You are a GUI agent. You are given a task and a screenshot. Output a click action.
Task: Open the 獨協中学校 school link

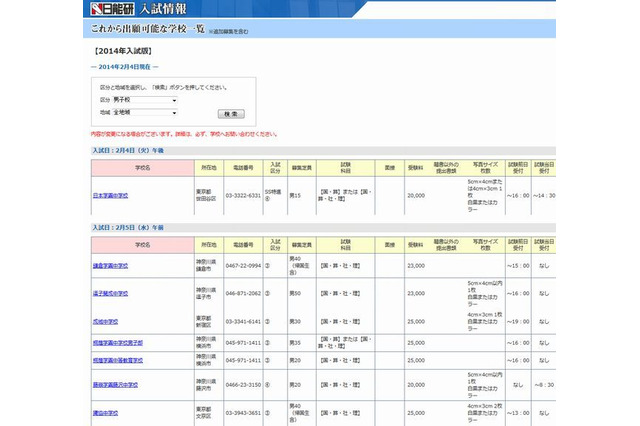pyautogui.click(x=105, y=413)
